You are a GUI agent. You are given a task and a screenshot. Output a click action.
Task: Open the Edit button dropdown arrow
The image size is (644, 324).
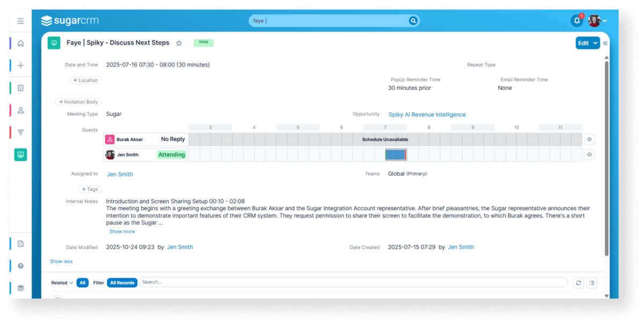594,42
